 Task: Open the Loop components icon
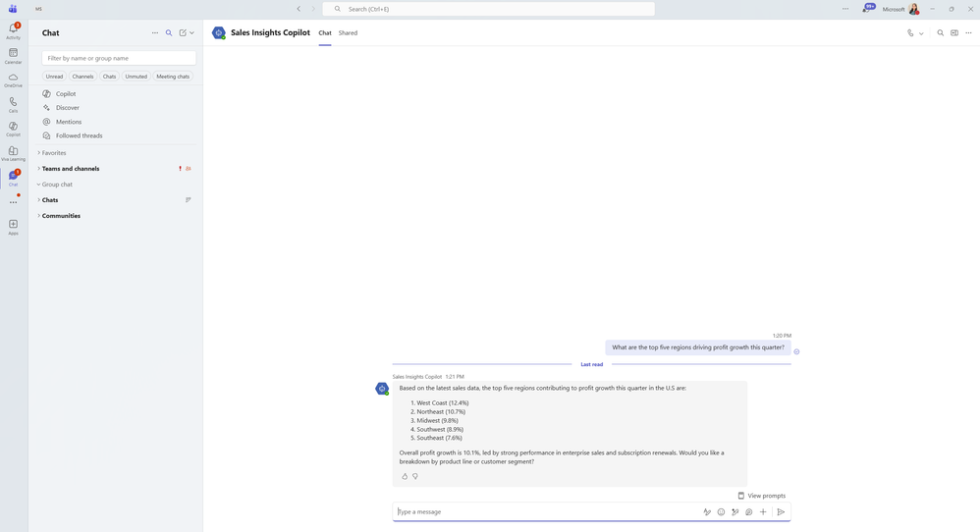tap(735, 512)
